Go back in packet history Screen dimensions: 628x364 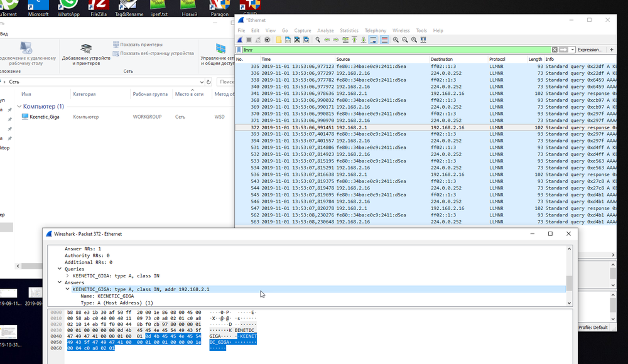point(327,40)
